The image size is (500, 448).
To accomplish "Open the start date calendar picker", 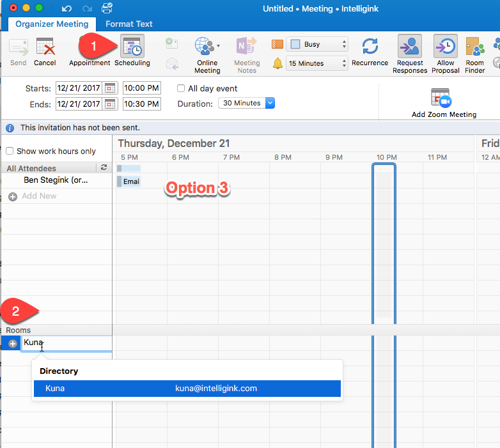I will tap(110, 88).
